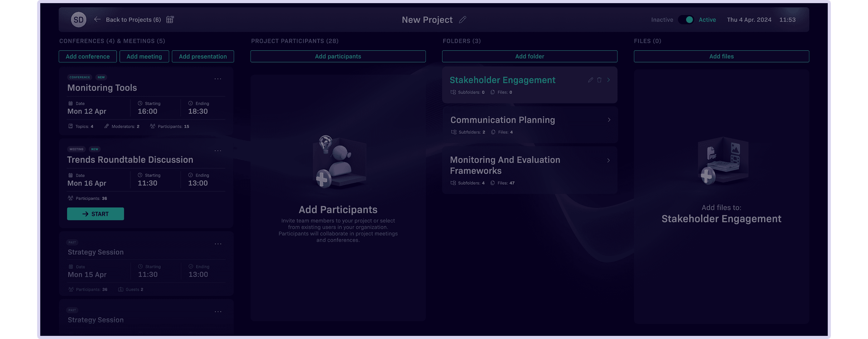
Task: Expand Monitoring And Evaluation Frameworks chevron
Action: [x=608, y=160]
